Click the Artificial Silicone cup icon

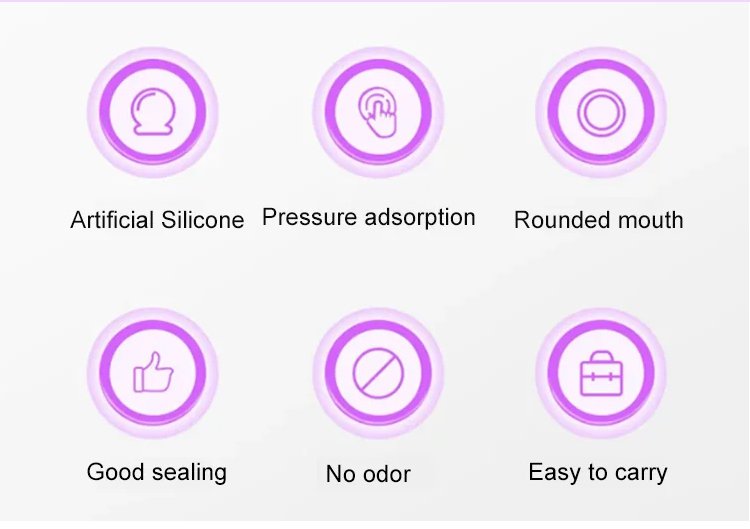click(x=153, y=112)
